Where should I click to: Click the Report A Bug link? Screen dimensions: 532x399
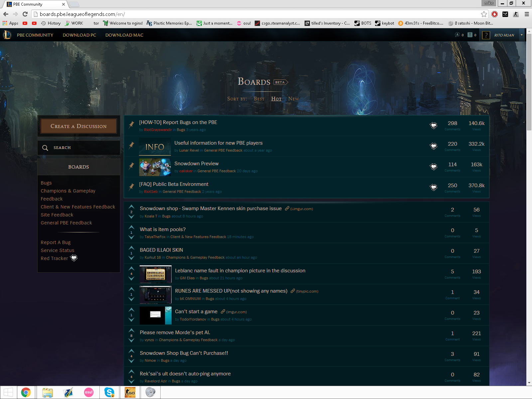coord(56,242)
